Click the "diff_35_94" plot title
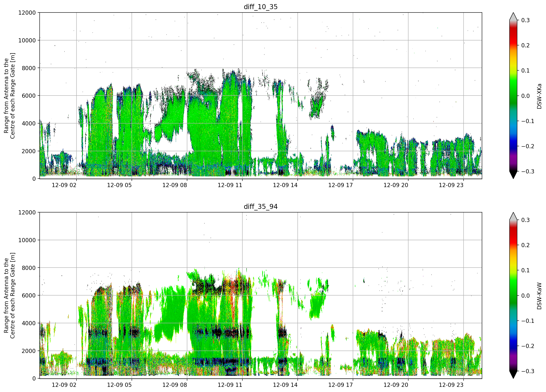 tap(260, 207)
